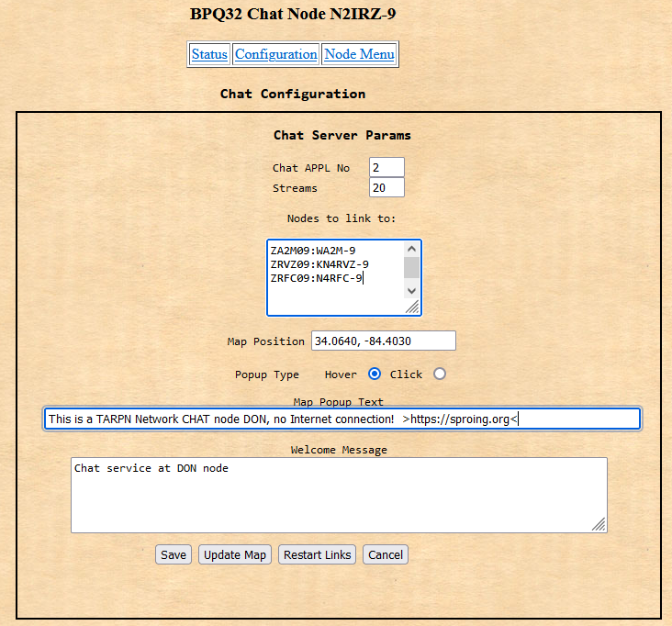The height and width of the screenshot is (626, 672).
Task: Click the Restart Links button
Action: coord(317,555)
